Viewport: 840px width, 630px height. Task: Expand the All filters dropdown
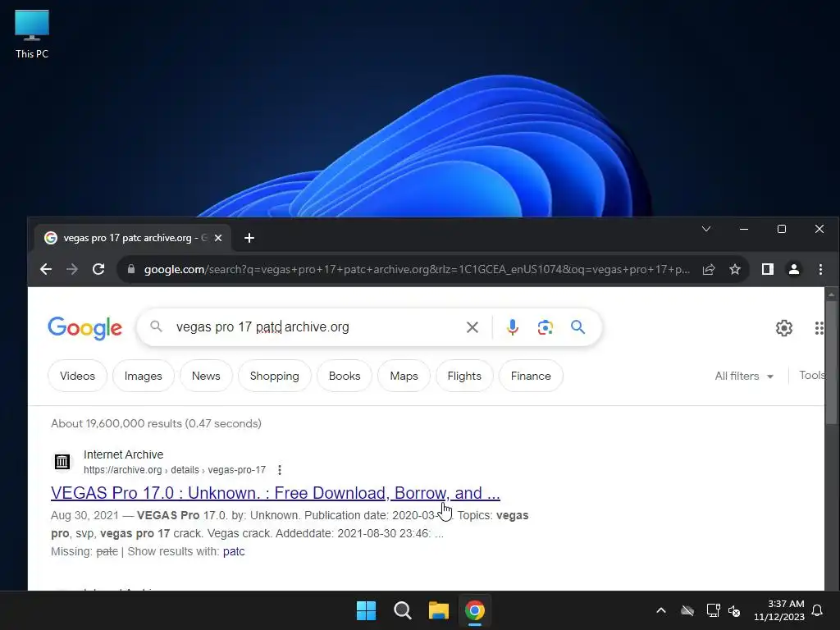coord(744,376)
